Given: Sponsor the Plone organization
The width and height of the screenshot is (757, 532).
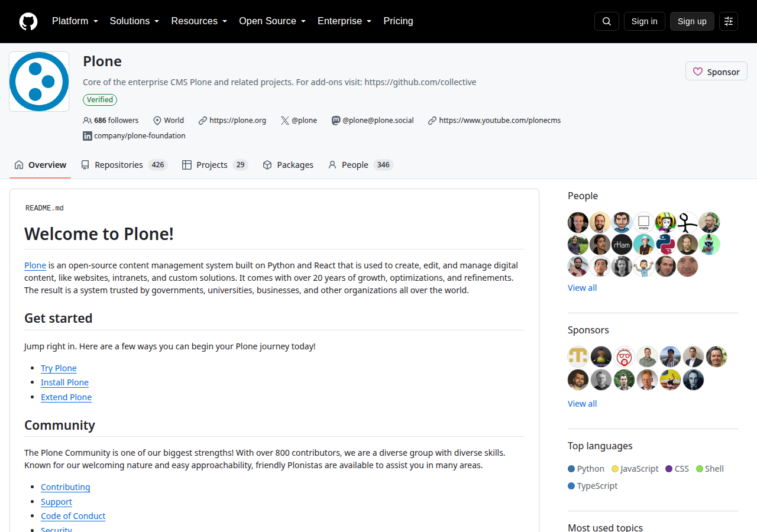Looking at the screenshot, I should click(x=716, y=72).
